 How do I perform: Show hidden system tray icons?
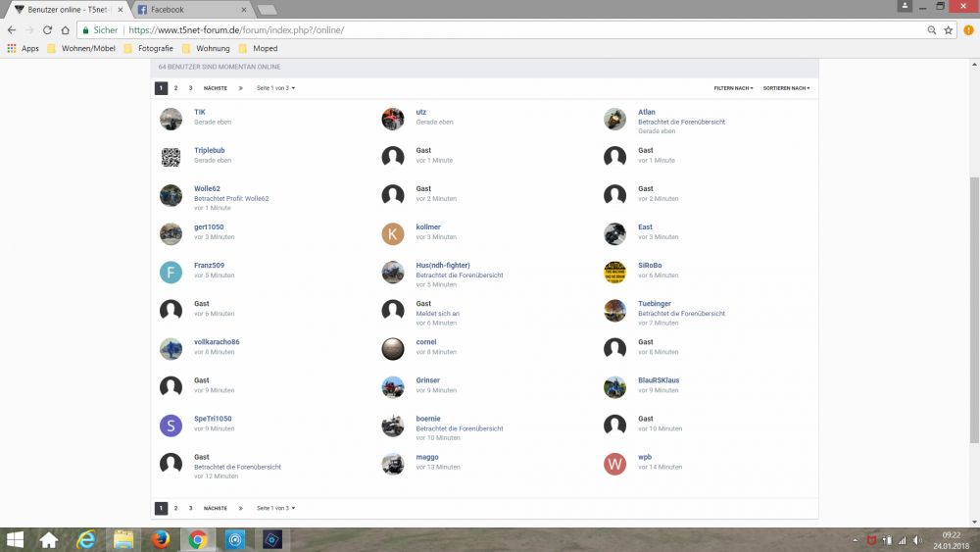click(855, 540)
